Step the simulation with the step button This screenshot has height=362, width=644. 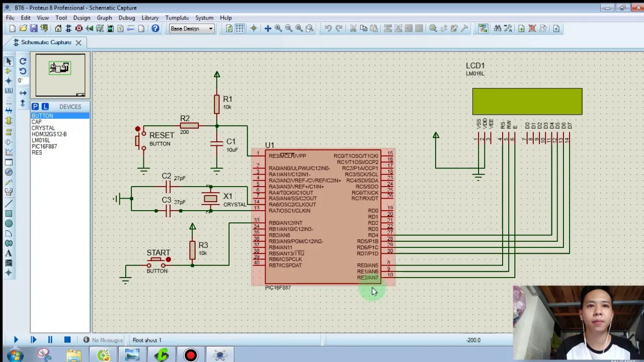tap(33, 340)
